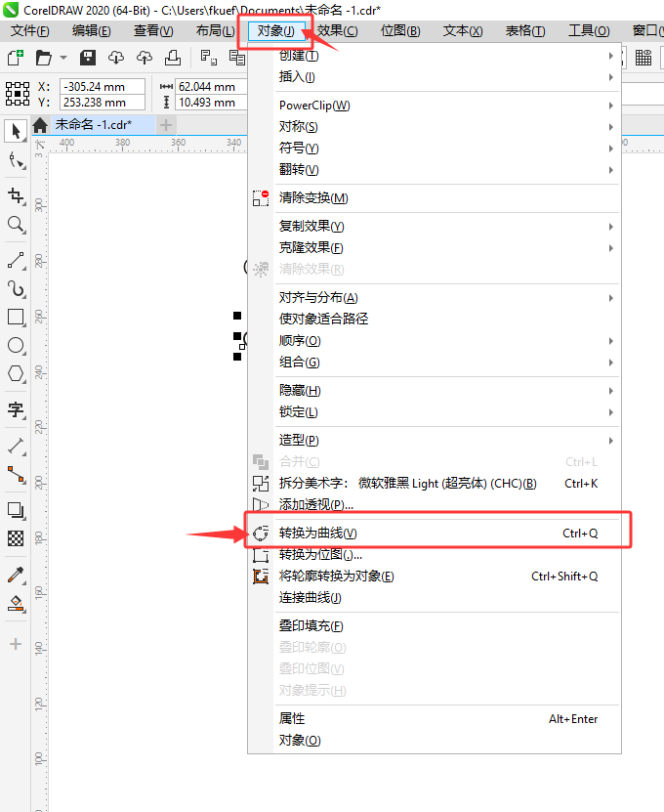
Task: Open the 位图(B) menu
Action: [x=400, y=31]
